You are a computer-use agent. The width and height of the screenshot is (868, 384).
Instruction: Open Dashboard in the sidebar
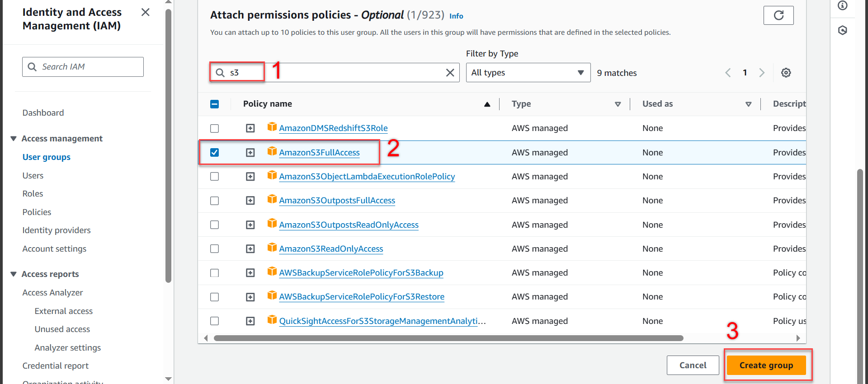[43, 113]
